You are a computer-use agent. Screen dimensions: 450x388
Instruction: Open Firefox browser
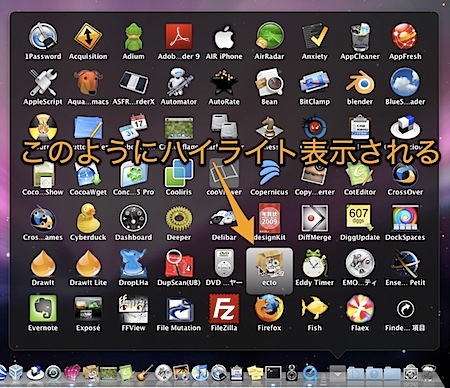point(269,309)
